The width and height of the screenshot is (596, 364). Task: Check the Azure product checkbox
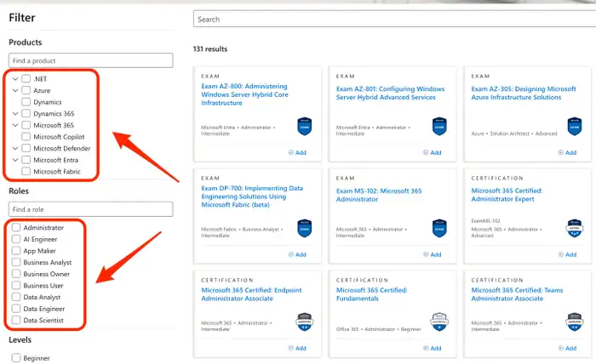(x=26, y=90)
